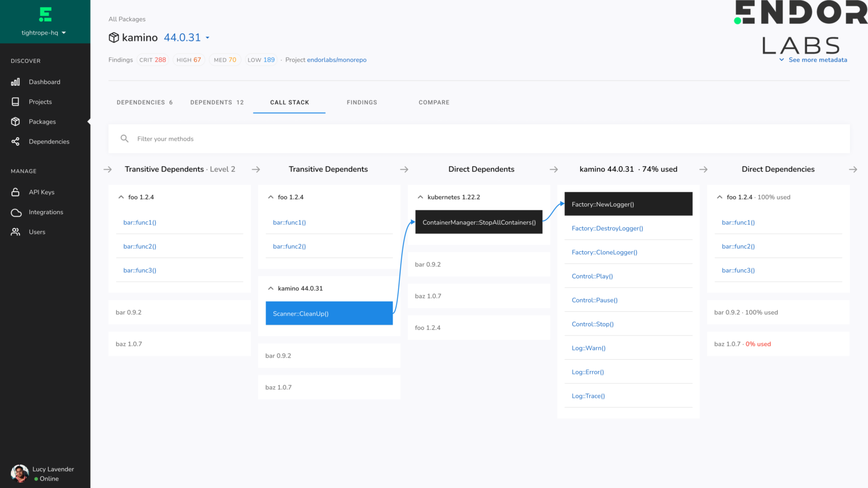This screenshot has width=868, height=488.
Task: Expand See more metadata
Action: click(x=818, y=59)
